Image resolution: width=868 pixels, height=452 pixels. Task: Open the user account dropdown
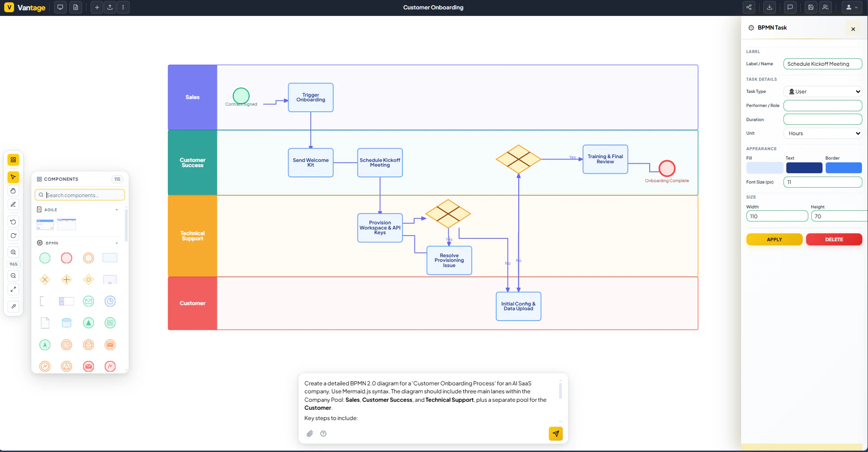pyautogui.click(x=852, y=8)
